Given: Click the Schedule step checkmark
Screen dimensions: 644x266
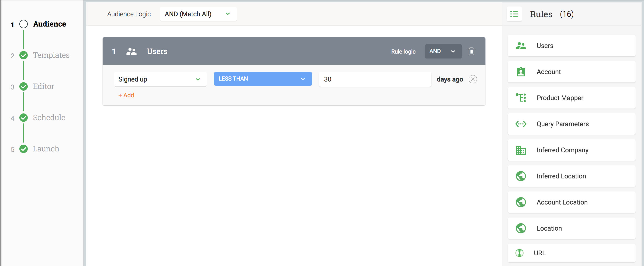Looking at the screenshot, I should pos(24,117).
